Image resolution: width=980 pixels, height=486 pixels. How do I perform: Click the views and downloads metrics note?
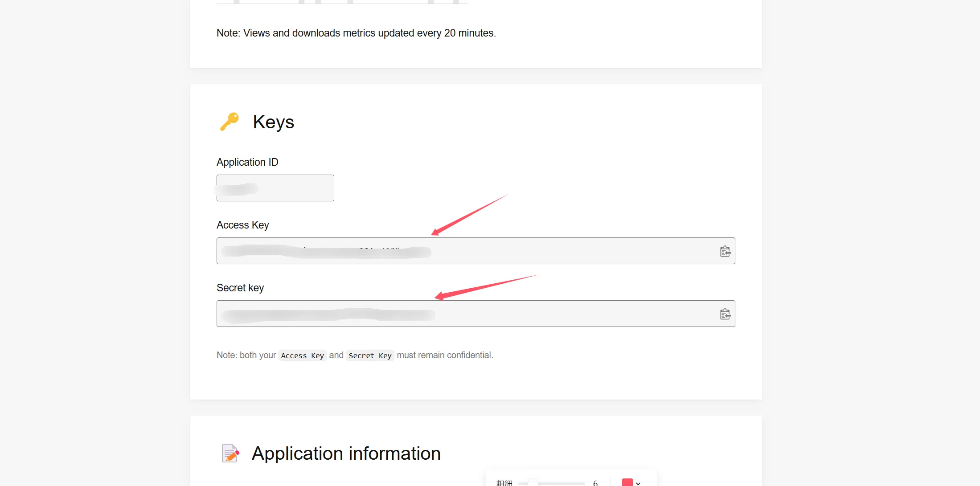(x=356, y=33)
